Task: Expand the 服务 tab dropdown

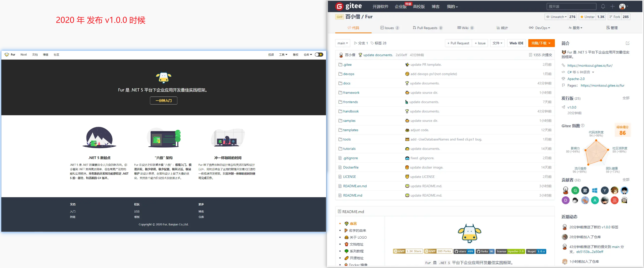Action: (575, 28)
